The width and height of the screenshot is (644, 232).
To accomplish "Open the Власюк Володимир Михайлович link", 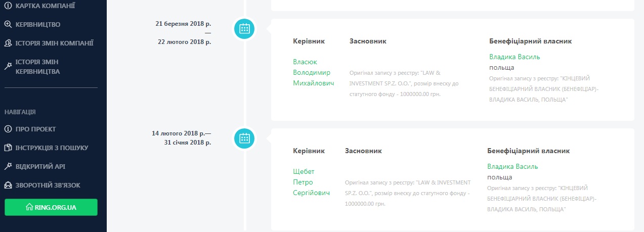I will pos(313,72).
